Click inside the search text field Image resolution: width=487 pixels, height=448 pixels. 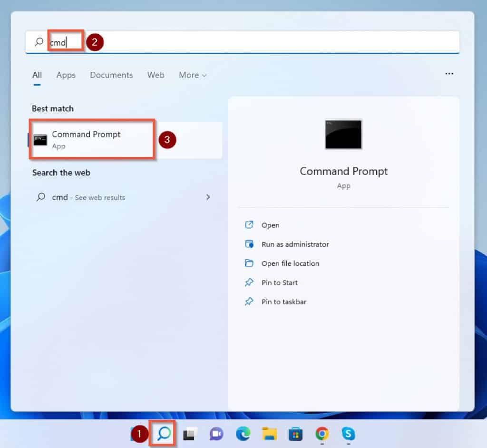point(242,42)
